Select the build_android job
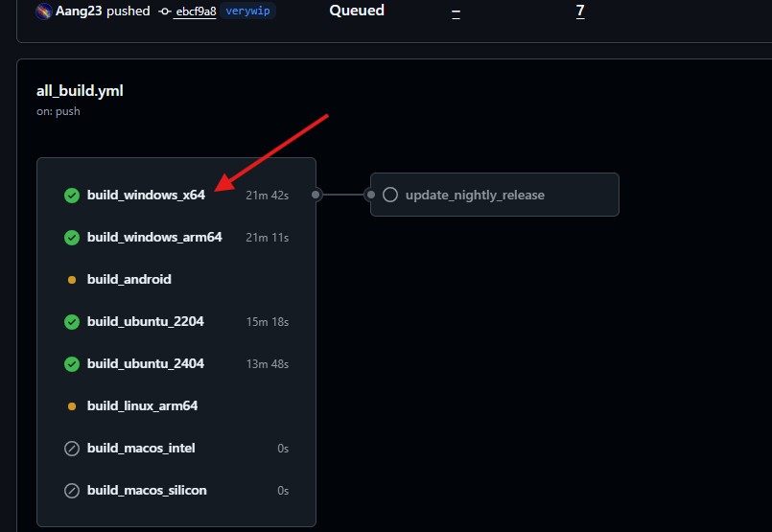 click(129, 280)
